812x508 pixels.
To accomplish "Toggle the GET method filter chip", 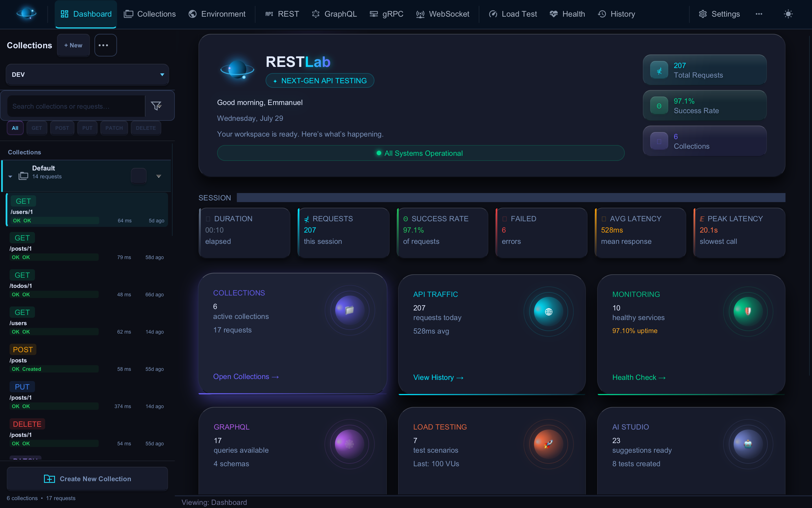I will [x=37, y=128].
